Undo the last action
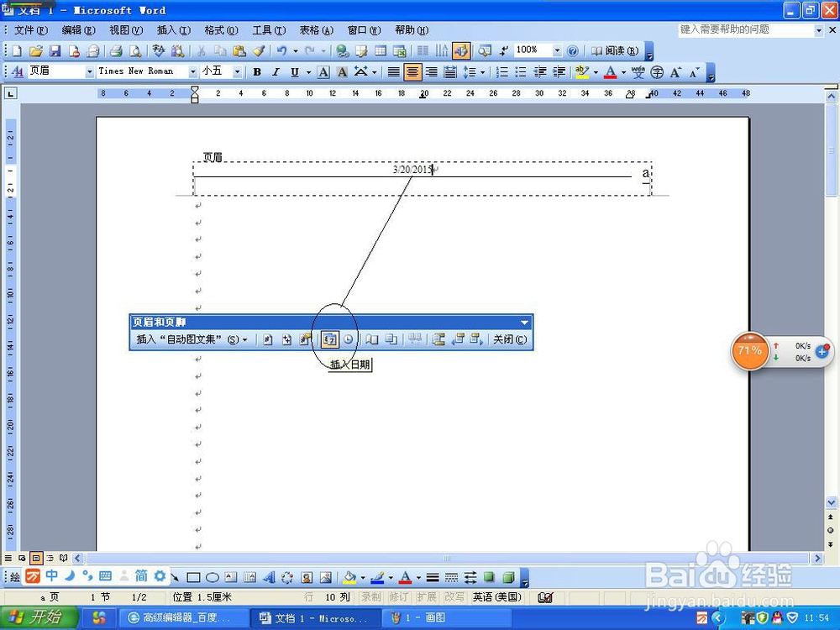840x630 pixels. pyautogui.click(x=281, y=51)
